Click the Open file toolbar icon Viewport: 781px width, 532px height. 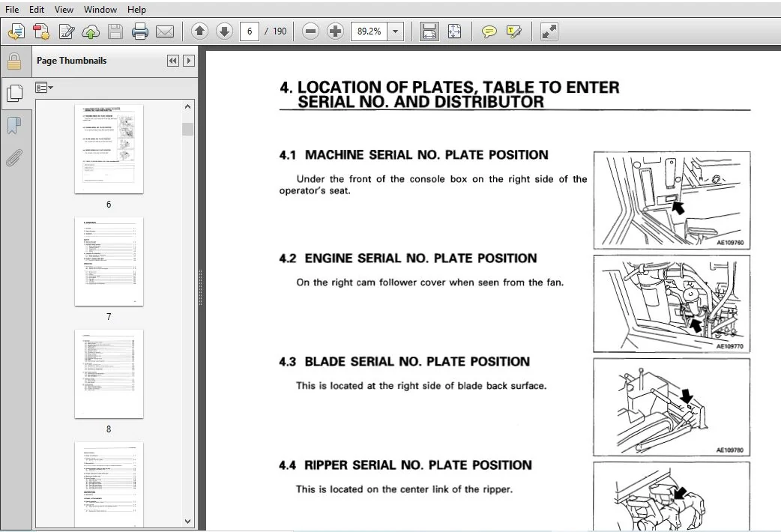[x=16, y=31]
